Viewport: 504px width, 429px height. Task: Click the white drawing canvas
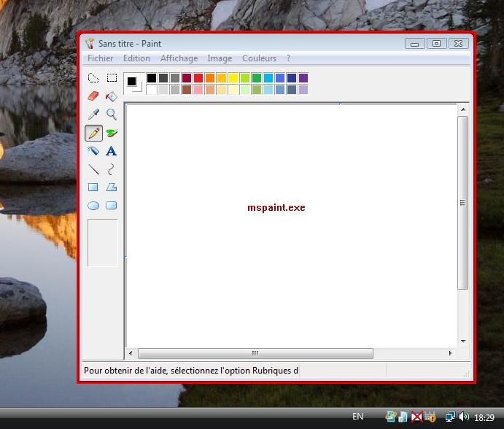pyautogui.click(x=291, y=225)
